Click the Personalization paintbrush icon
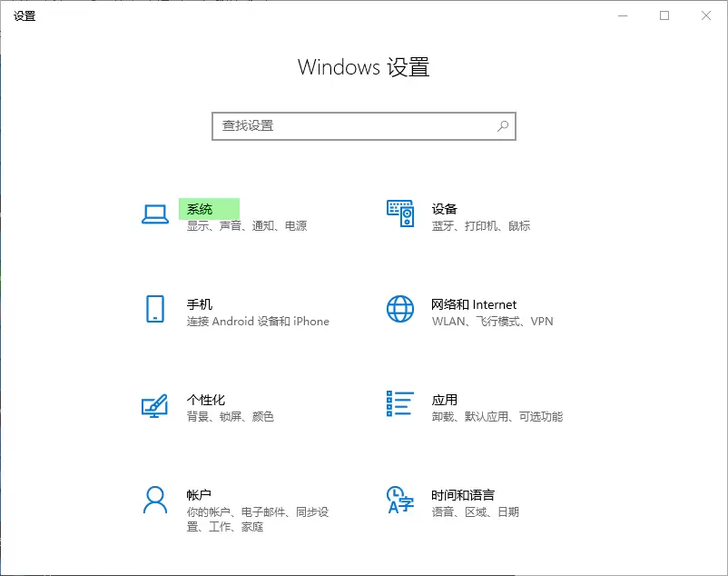The height and width of the screenshot is (576, 728). [155, 404]
